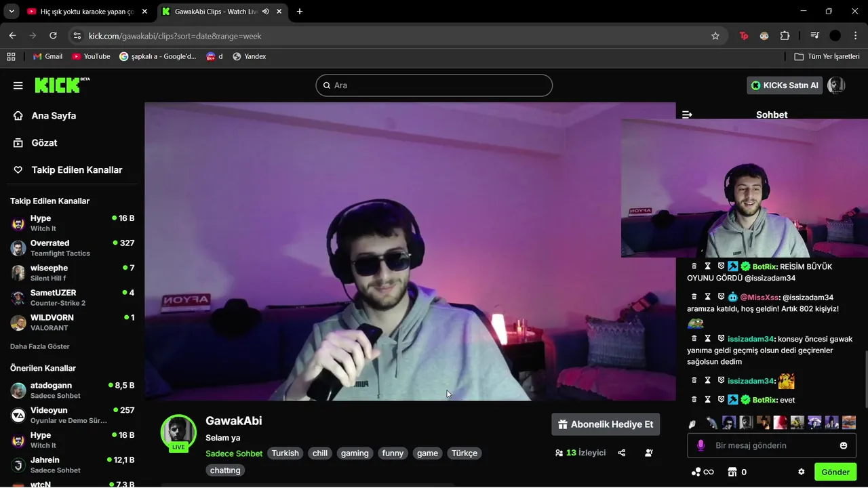Screen dimensions: 868x488
Task: Click the KICK logo
Action: coord(62,85)
